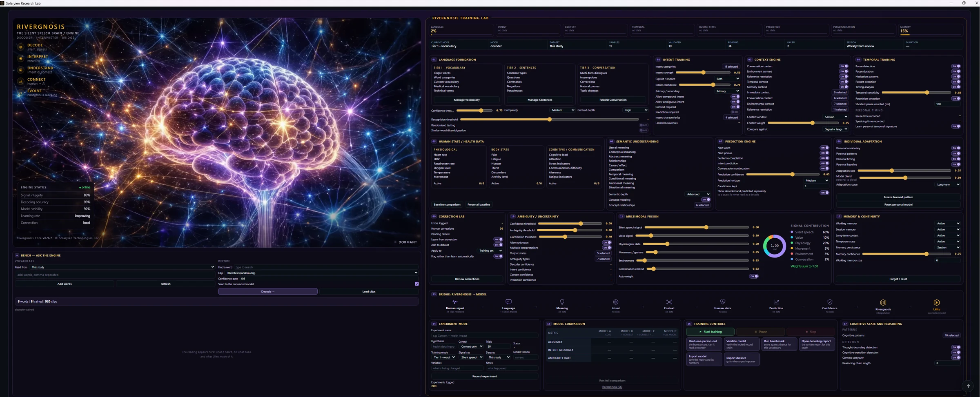Click the Evolve continuous learning icon

pos(20,93)
